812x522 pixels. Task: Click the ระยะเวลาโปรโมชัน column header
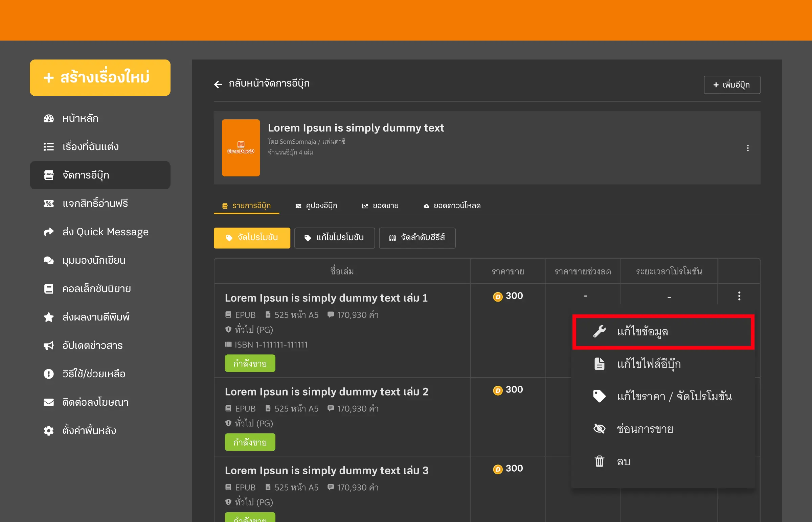[669, 271]
